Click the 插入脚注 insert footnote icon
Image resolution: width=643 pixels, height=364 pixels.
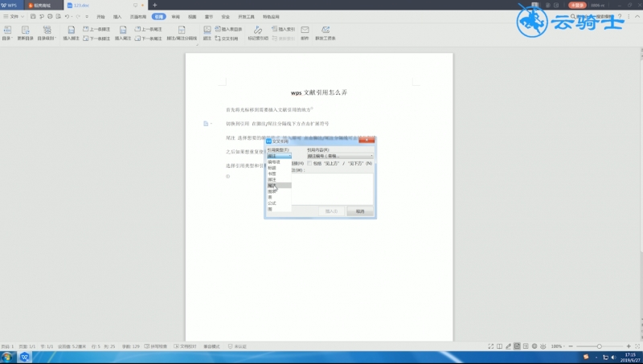pyautogui.click(x=71, y=33)
